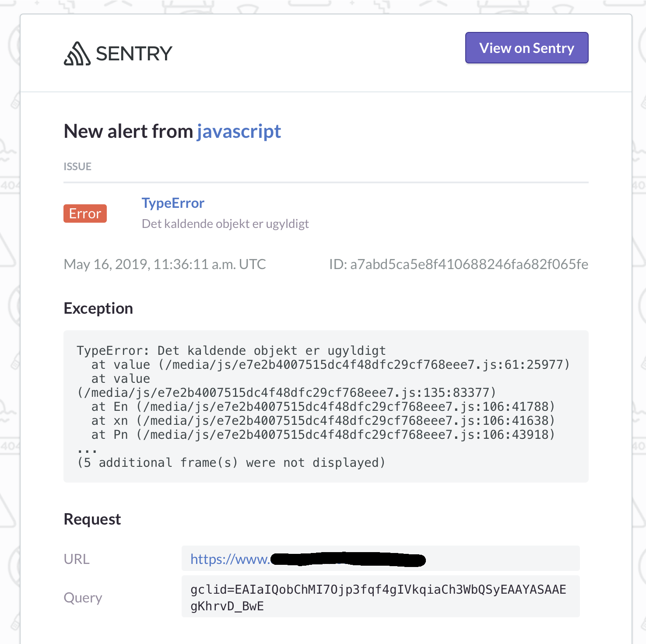This screenshot has height=644, width=646.
Task: Select the Exception stack trace block
Action: click(326, 406)
